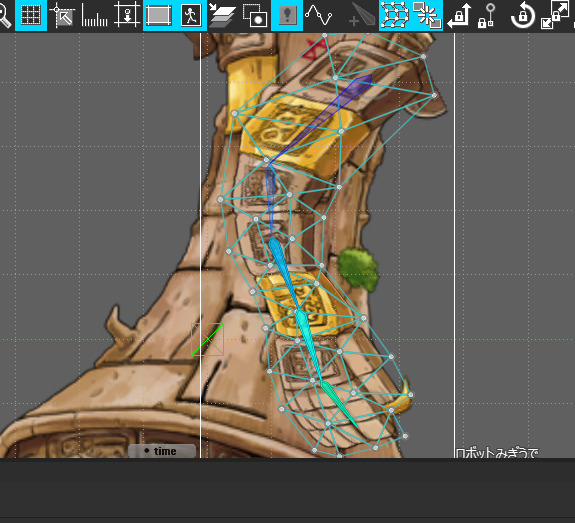Click the lock with scale arrows icon
Image resolution: width=575 pixels, height=523 pixels.
click(555, 15)
